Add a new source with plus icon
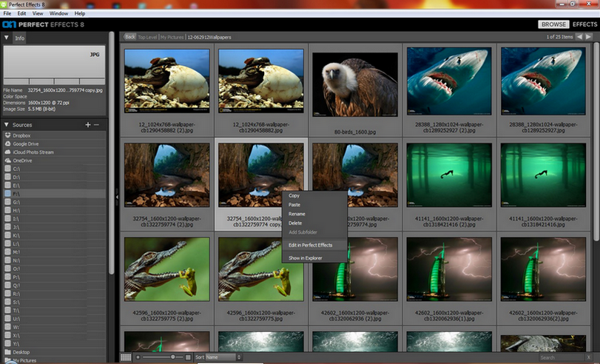This screenshot has height=364, width=600. 87,125
